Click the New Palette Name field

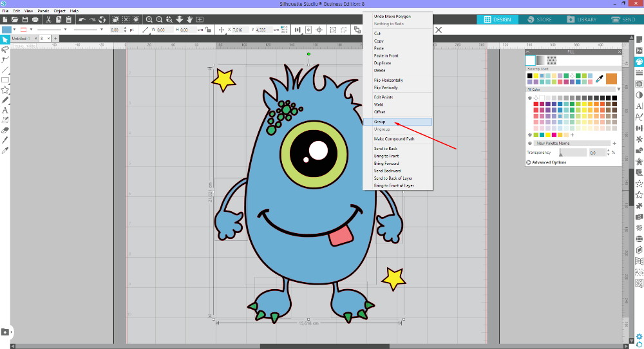(x=572, y=144)
